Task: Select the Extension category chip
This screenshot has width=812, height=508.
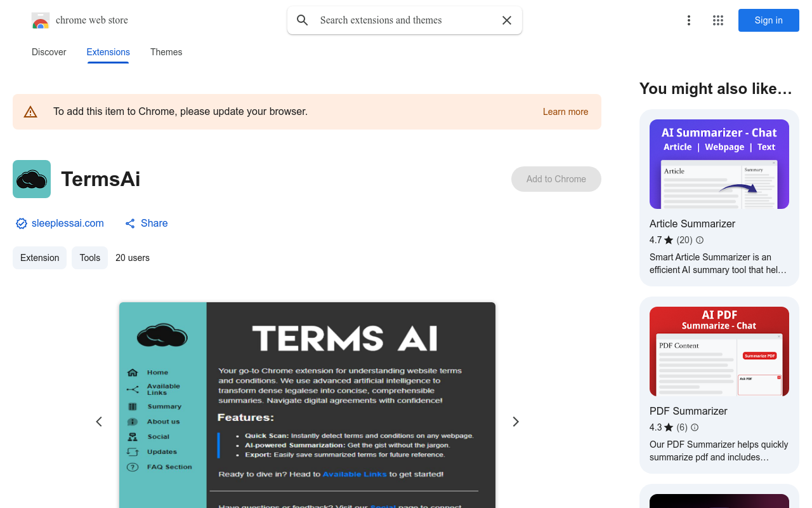Action: [x=39, y=258]
